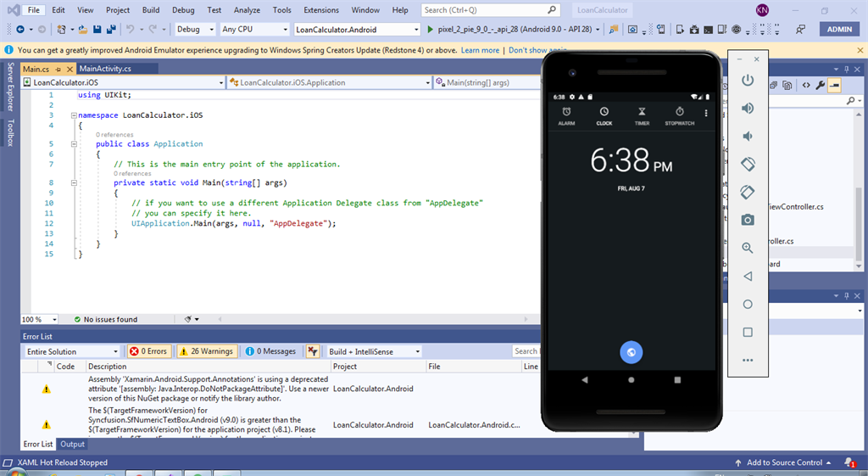Viewport: 868px width, 476px height.
Task: Open the Debug configuration dropdown
Action: pyautogui.click(x=195, y=30)
